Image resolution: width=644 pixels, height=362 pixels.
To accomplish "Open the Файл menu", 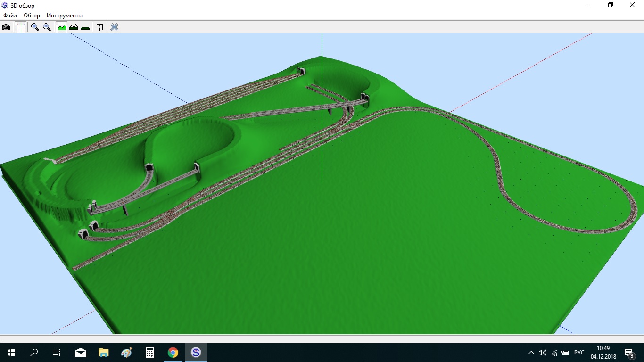I will coord(10,16).
